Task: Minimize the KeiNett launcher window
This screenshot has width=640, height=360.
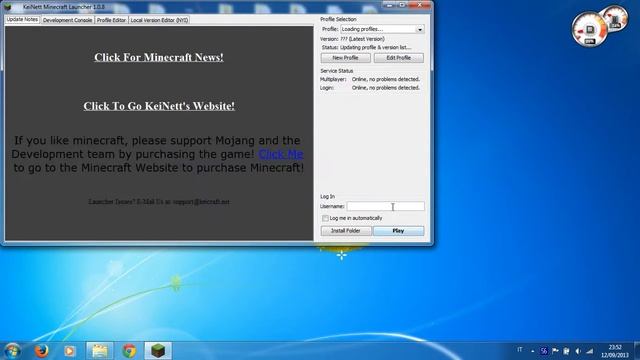Action: (389, 4)
